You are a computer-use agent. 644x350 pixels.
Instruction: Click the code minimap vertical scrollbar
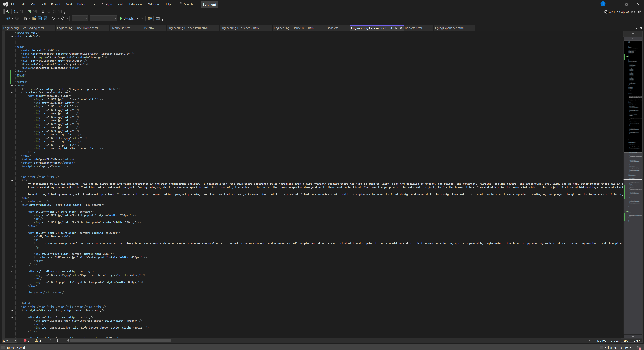coord(633,96)
